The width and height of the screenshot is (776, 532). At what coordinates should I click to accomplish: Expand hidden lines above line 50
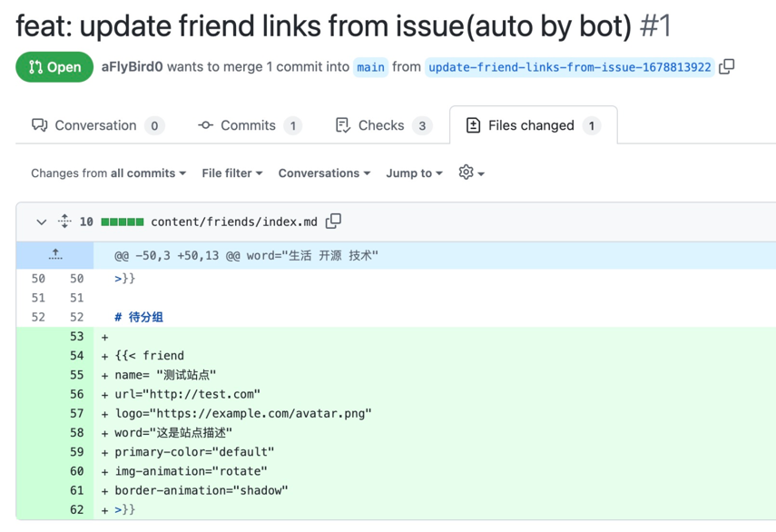[55, 255]
